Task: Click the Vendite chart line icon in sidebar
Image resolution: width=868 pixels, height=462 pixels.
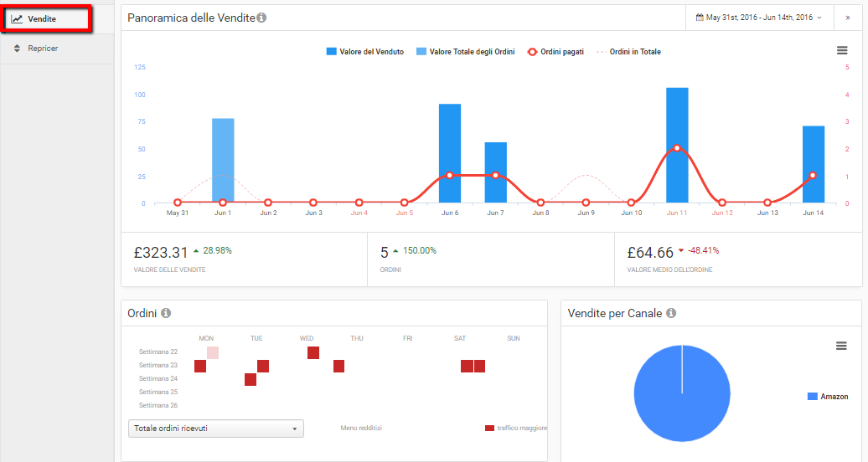Action: point(17,18)
